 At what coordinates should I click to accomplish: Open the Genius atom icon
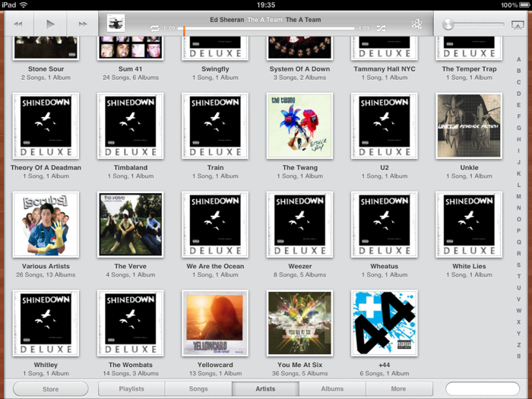(x=416, y=24)
